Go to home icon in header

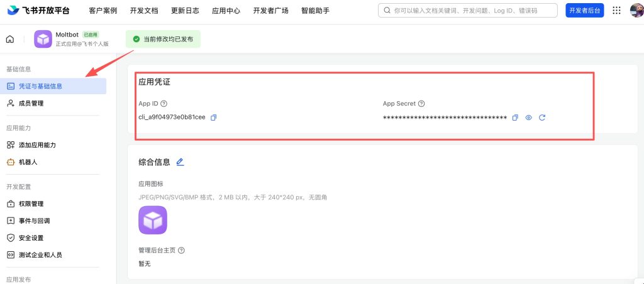(10, 40)
